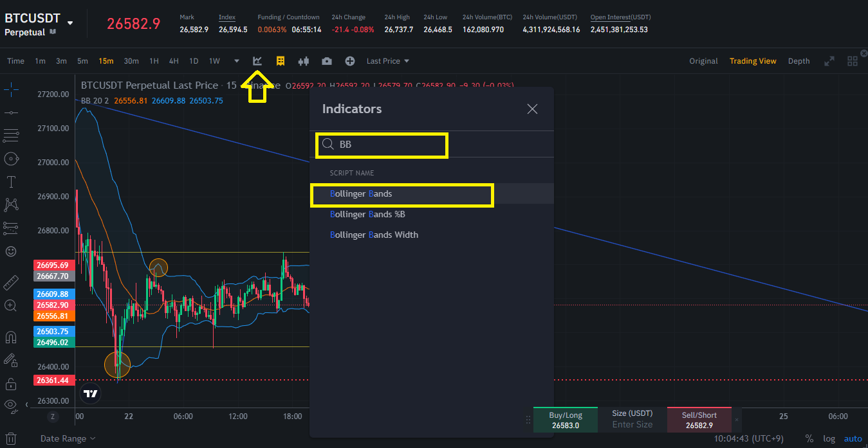Expand the BTCUSDT symbol selector arrow

tap(70, 23)
